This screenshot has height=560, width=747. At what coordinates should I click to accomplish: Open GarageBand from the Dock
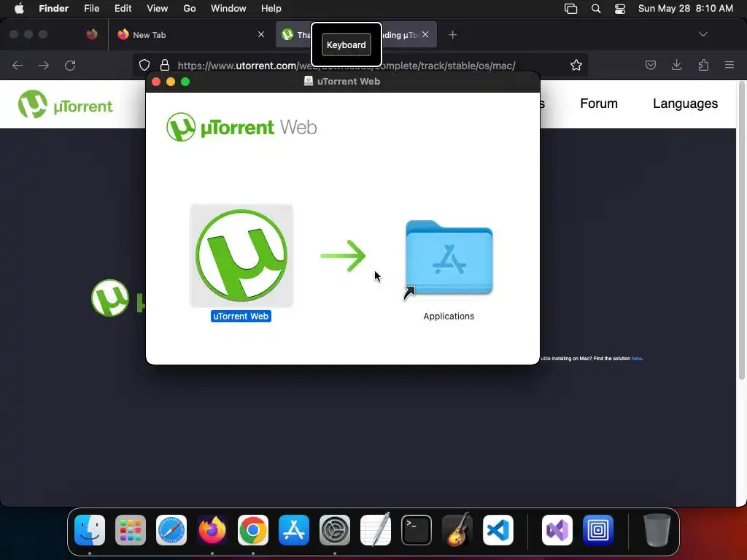pyautogui.click(x=457, y=530)
